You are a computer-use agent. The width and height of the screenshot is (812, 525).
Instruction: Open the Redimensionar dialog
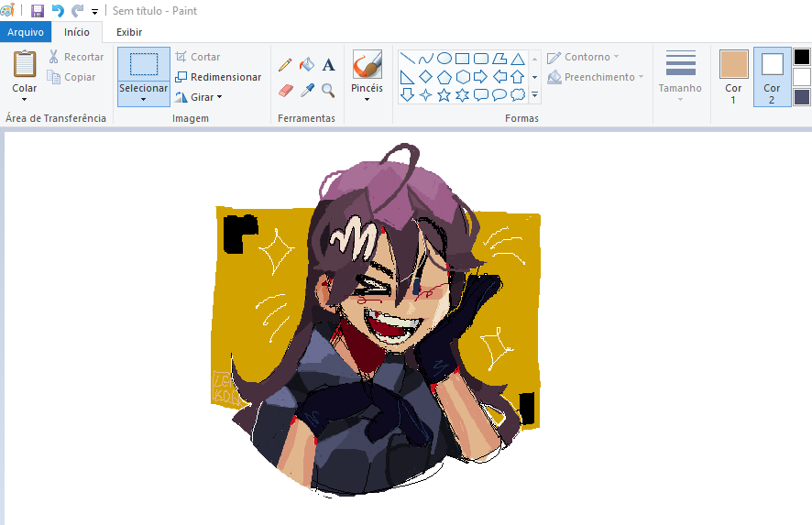(x=218, y=77)
